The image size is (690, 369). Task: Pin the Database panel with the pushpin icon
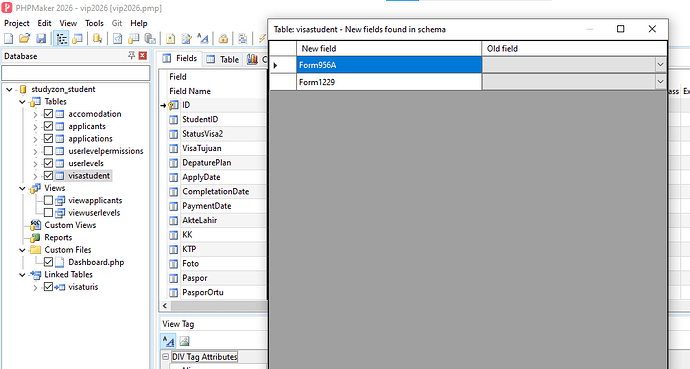point(131,55)
